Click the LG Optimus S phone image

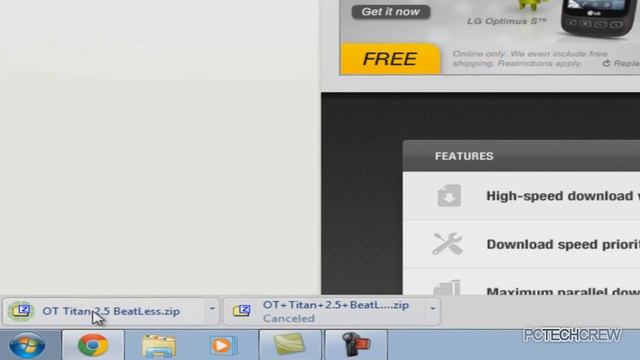pos(597,17)
